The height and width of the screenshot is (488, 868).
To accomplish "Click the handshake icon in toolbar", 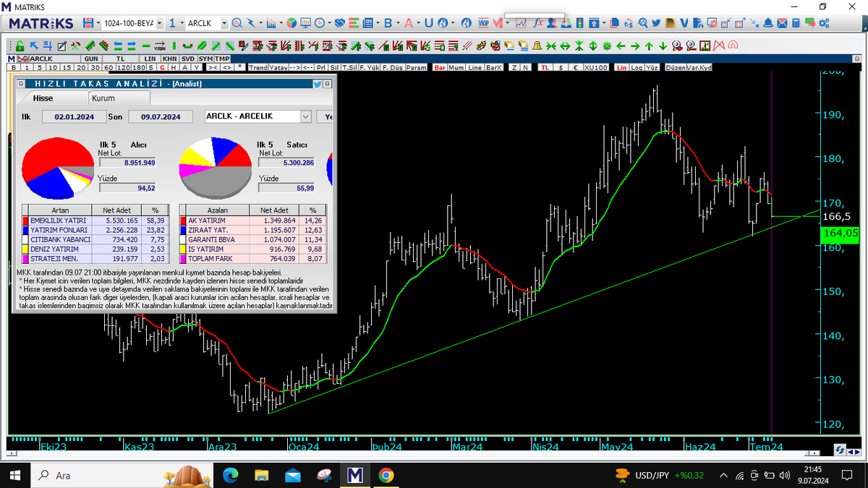I will click(x=339, y=22).
